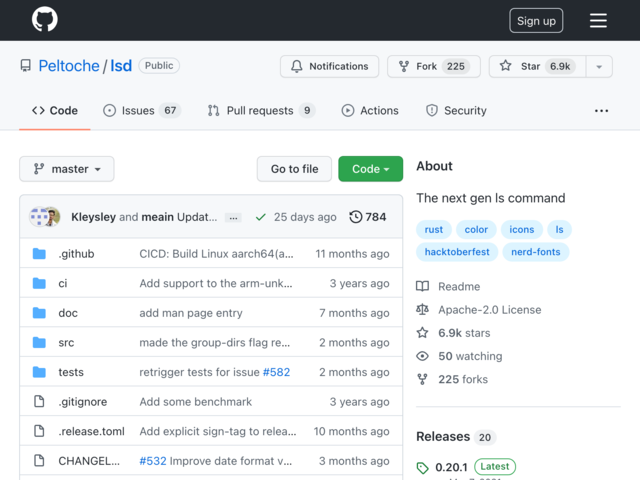
Task: Switch to the Issues tab
Action: point(142,111)
